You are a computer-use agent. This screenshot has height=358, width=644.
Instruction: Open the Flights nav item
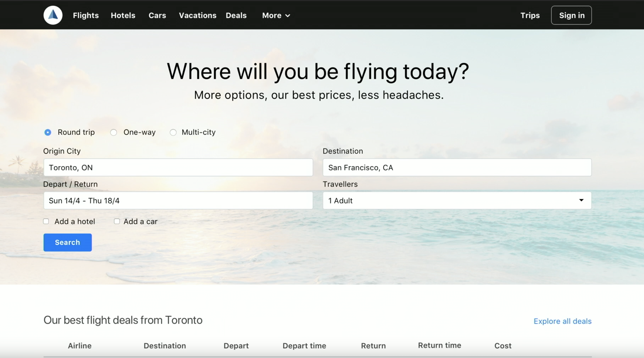(x=86, y=16)
